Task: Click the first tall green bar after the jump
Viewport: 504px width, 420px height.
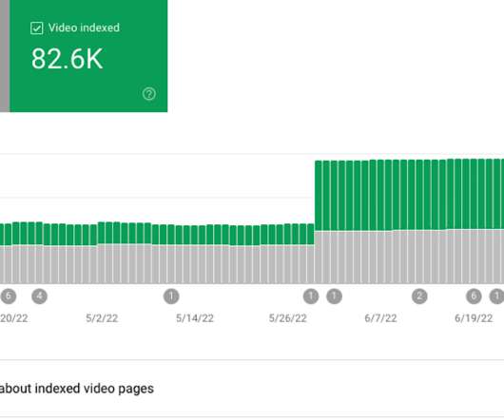Action: pos(319,196)
